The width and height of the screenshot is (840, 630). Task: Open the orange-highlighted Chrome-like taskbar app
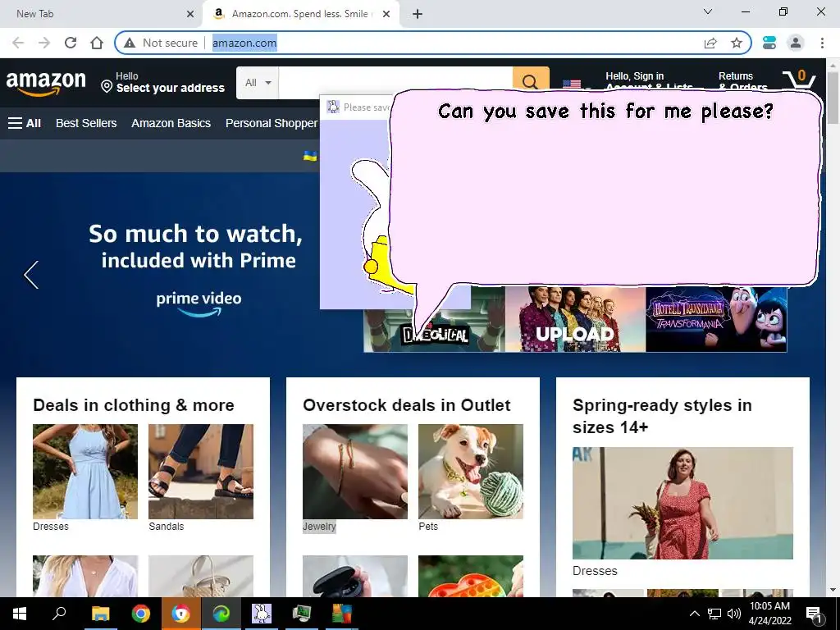click(x=181, y=614)
